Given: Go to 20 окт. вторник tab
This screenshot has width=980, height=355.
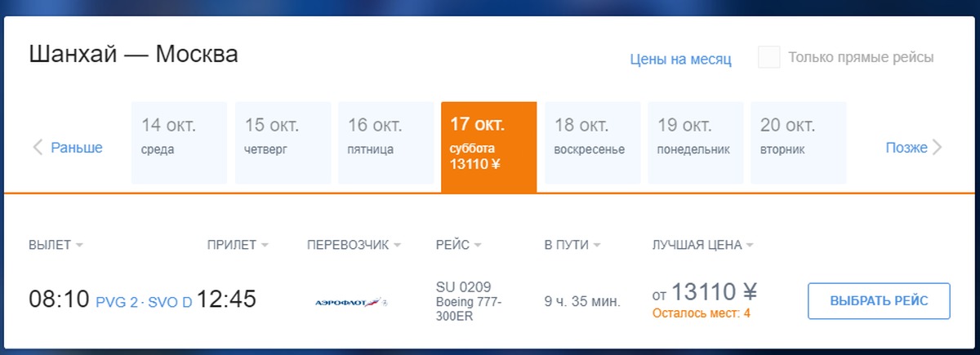Looking at the screenshot, I should (x=798, y=142).
